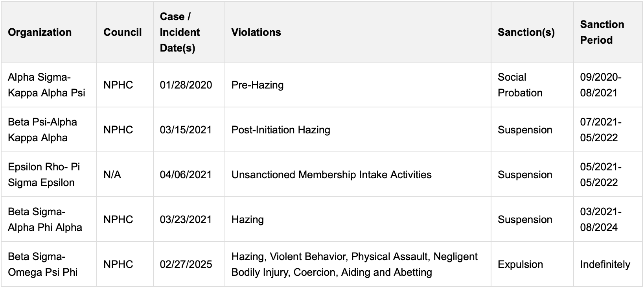Click the Social Probation sanction cell

point(520,85)
